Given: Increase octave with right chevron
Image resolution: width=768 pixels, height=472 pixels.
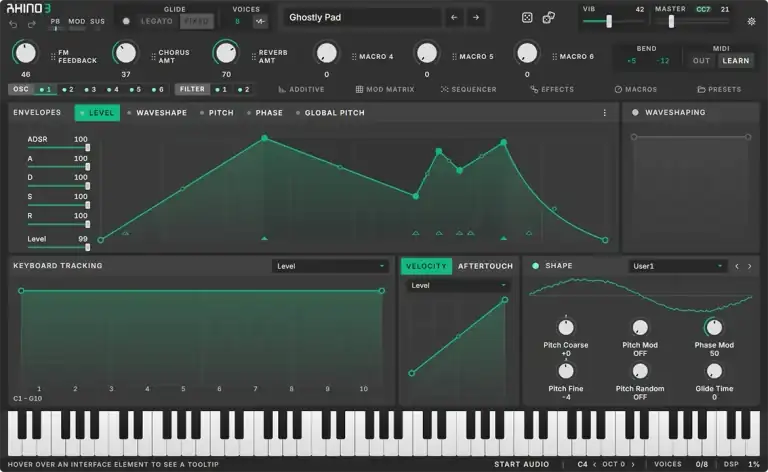Looking at the screenshot, I should click(x=633, y=464).
